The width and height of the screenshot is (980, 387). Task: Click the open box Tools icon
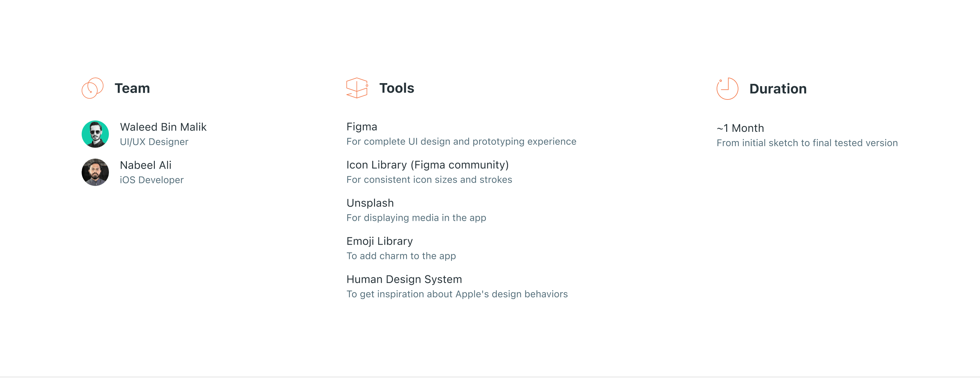357,88
